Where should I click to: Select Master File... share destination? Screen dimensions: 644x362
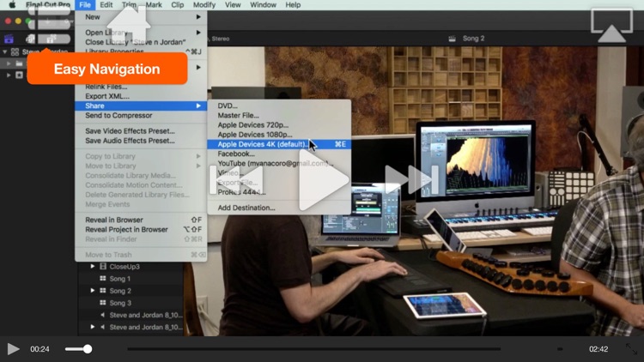pos(238,115)
